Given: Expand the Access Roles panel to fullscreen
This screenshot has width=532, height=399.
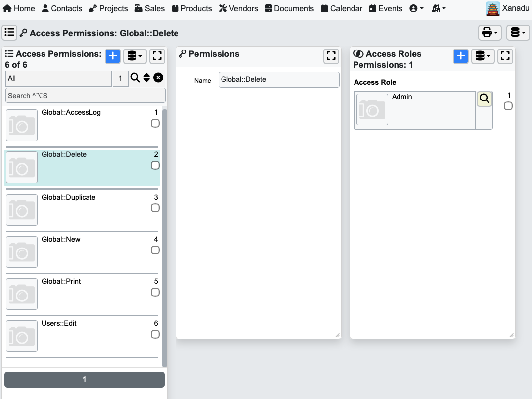Looking at the screenshot, I should [x=505, y=56].
